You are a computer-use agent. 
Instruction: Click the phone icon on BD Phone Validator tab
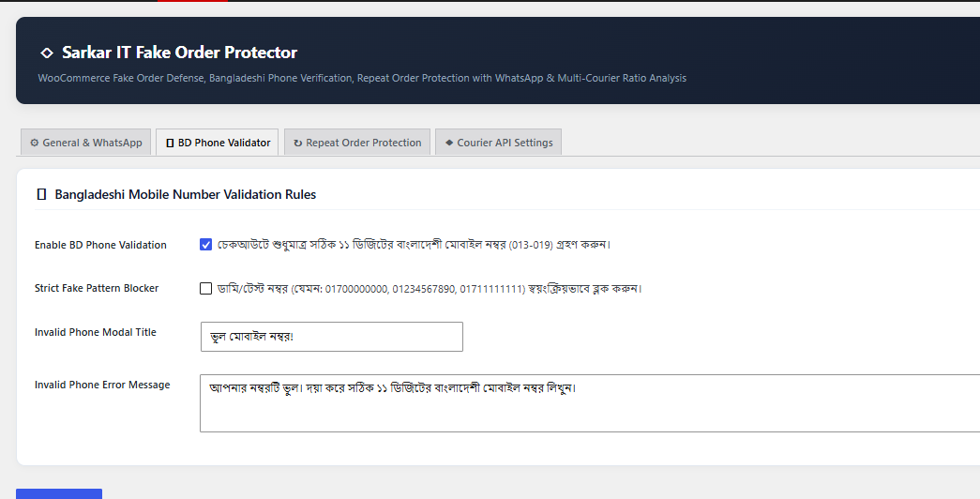170,144
